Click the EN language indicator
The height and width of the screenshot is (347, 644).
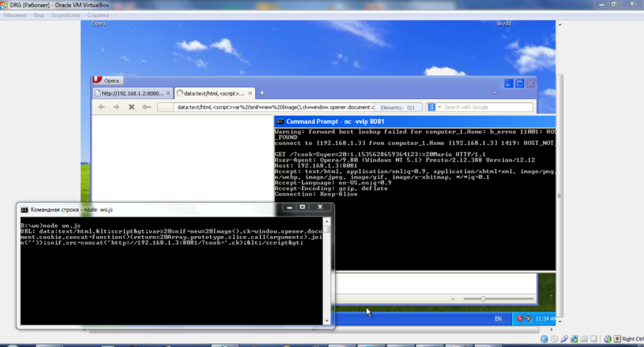(498, 319)
